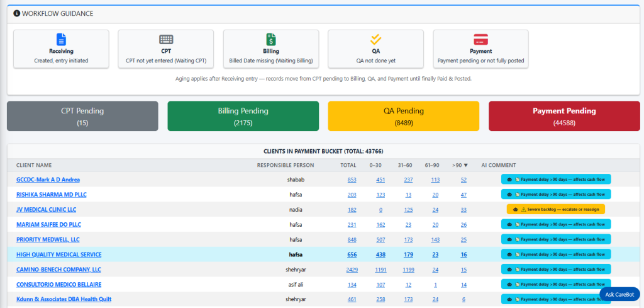Click the 143 value in PRIORITY MEDWELL row

pyautogui.click(x=435, y=240)
